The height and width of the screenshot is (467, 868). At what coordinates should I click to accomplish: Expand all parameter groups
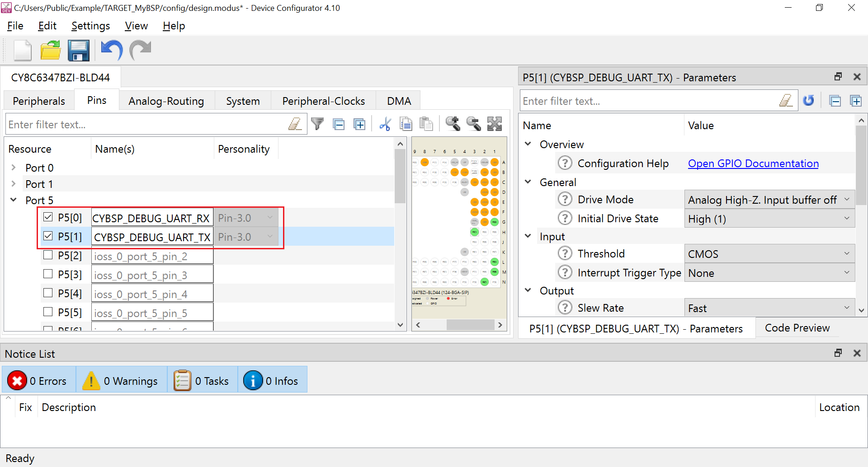(x=856, y=101)
